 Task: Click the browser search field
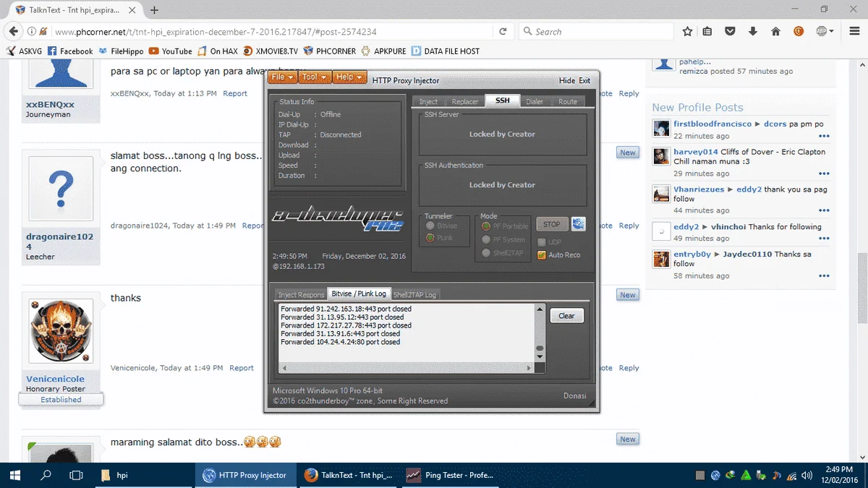pyautogui.click(x=595, y=32)
